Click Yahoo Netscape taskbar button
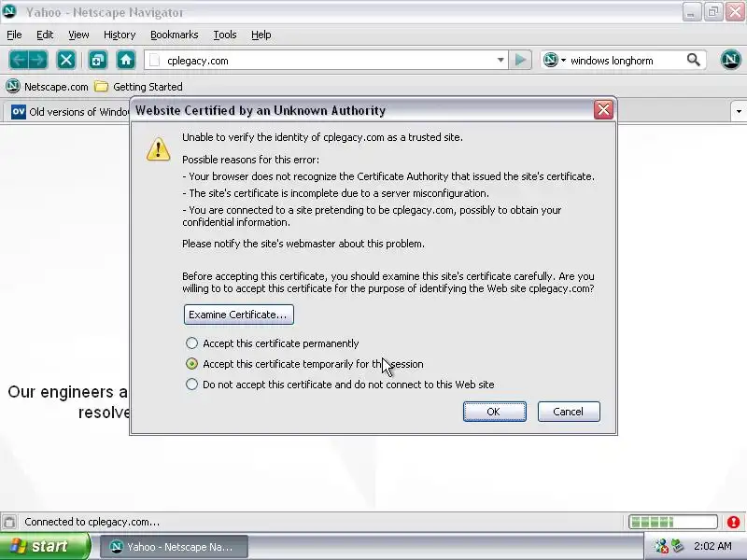This screenshot has height=560, width=747. 174,547
